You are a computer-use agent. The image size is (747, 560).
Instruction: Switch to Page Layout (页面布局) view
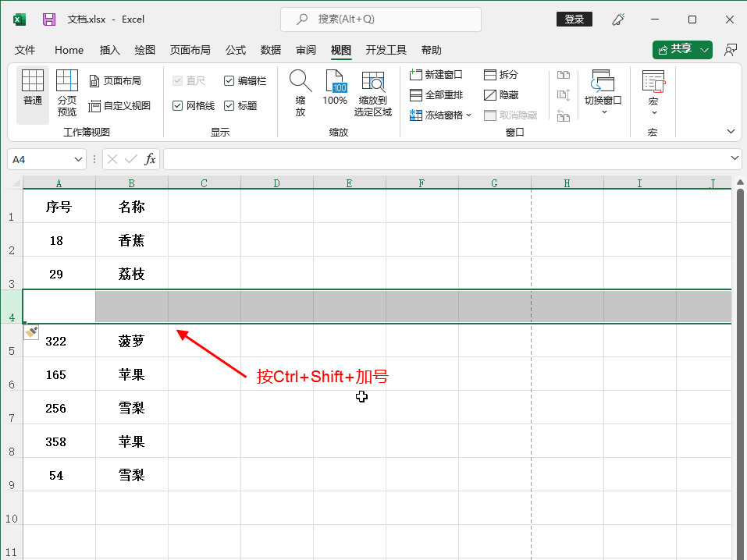116,81
